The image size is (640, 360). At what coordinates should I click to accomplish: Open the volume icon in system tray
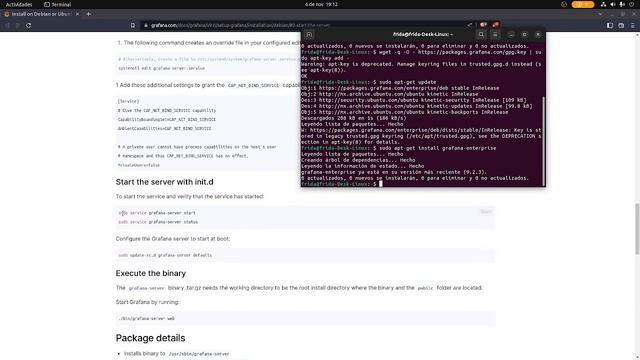613,4
